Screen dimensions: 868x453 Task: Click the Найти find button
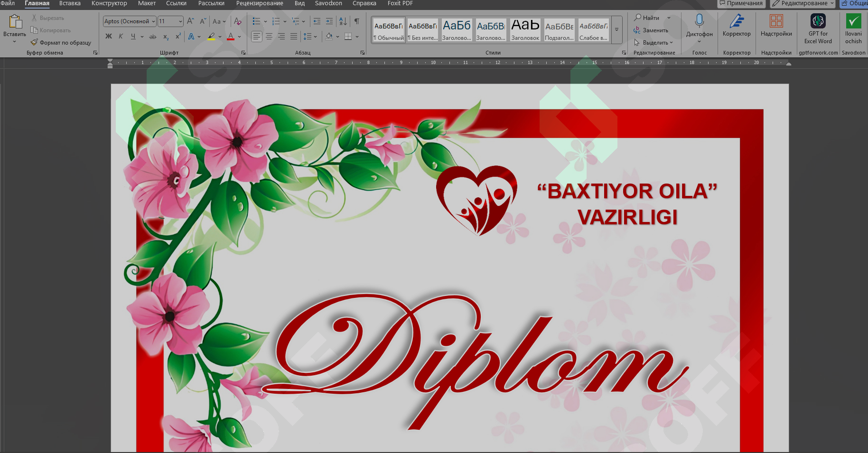click(647, 18)
